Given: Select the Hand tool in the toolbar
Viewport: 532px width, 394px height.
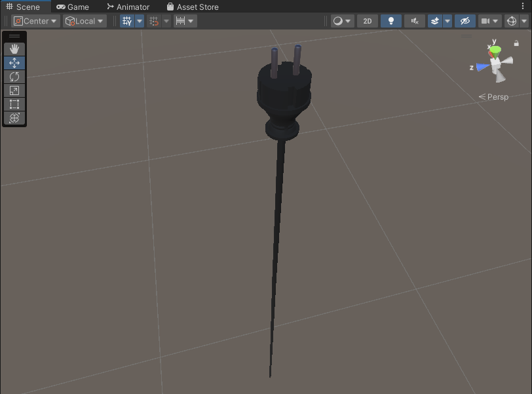Looking at the screenshot, I should coord(14,48).
